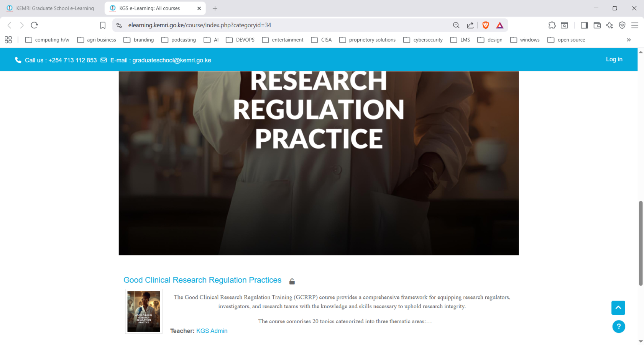Image resolution: width=644 pixels, height=345 pixels.
Task: Click the padlock icon beside the course title
Action: click(x=292, y=281)
